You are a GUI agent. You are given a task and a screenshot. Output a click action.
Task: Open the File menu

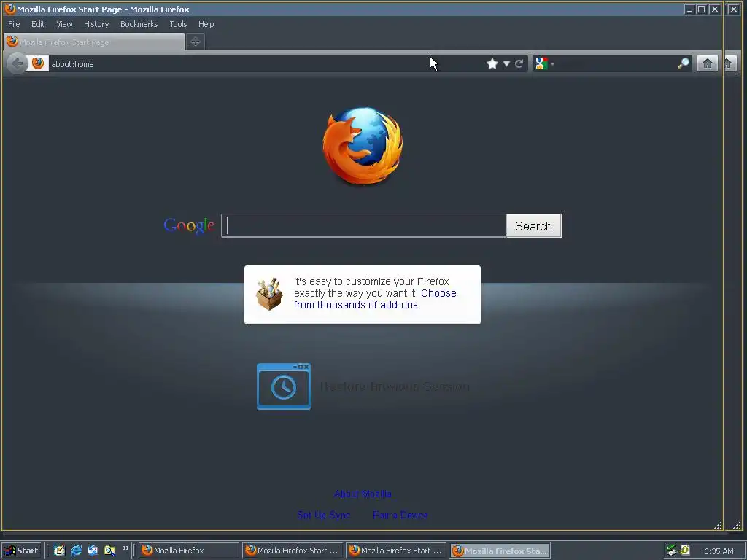[14, 24]
